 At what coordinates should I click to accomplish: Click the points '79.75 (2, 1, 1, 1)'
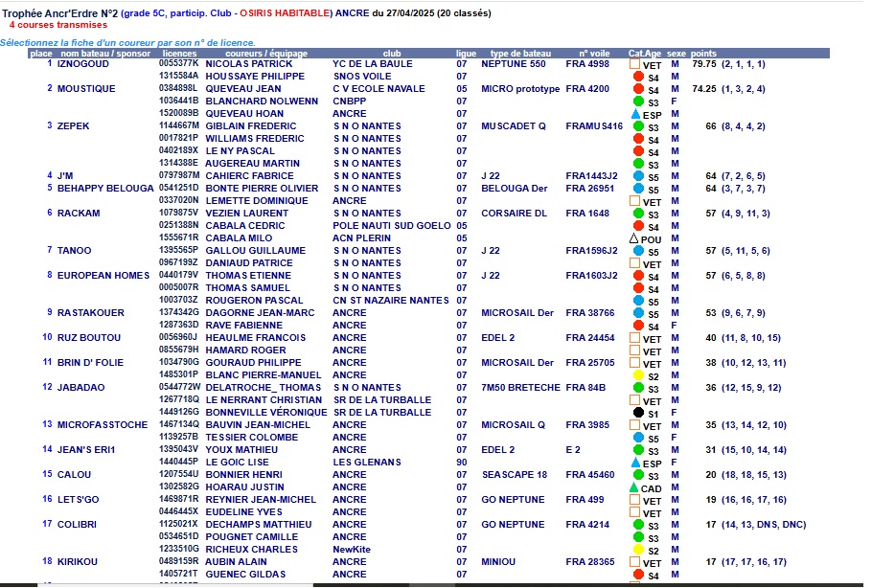728,64
